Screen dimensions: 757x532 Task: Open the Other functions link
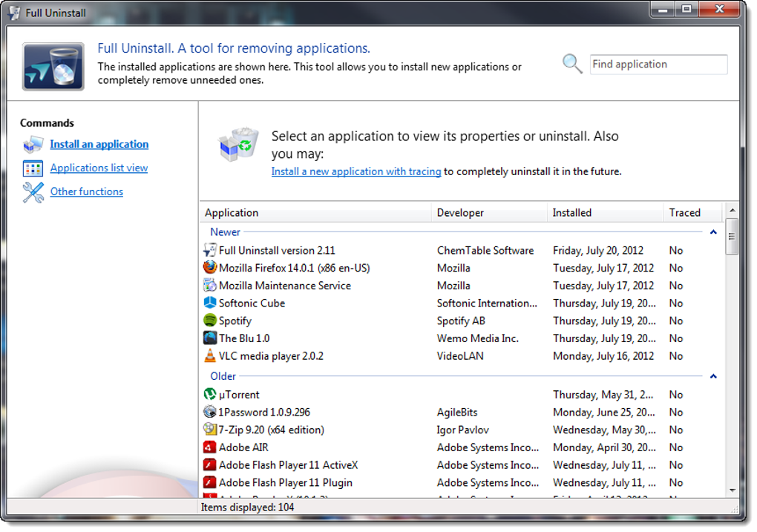pos(87,191)
